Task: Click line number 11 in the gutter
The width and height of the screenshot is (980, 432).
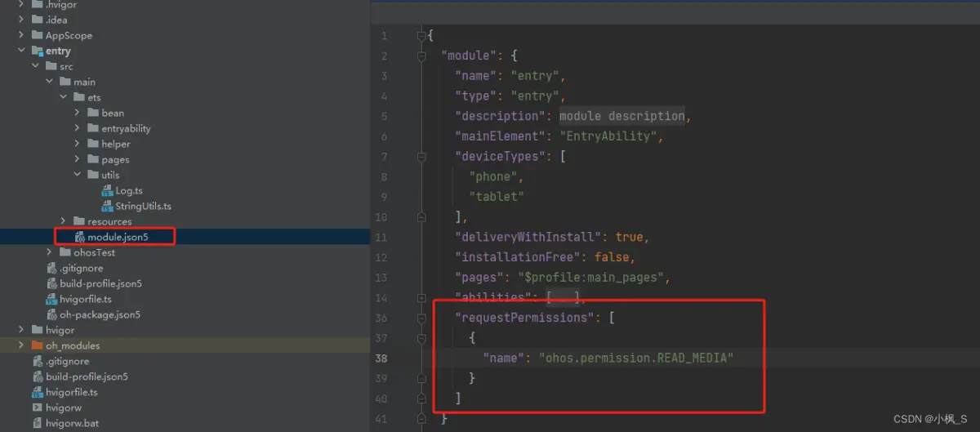Action: click(381, 238)
